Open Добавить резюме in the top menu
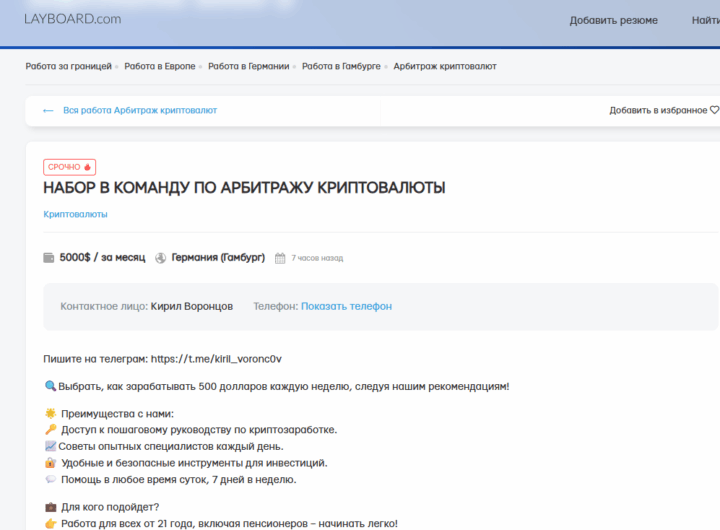This screenshot has width=720, height=530. click(x=613, y=20)
